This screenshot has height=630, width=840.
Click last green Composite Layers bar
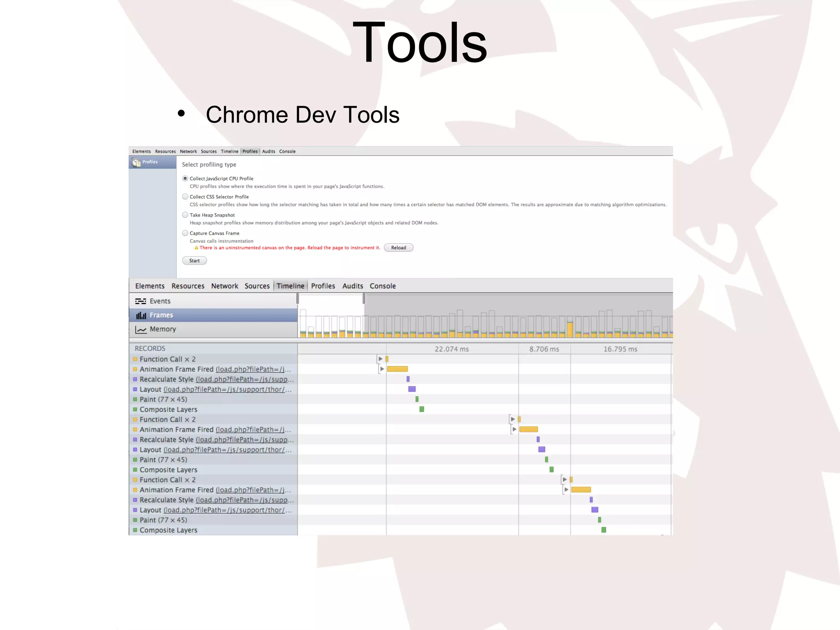tap(604, 530)
